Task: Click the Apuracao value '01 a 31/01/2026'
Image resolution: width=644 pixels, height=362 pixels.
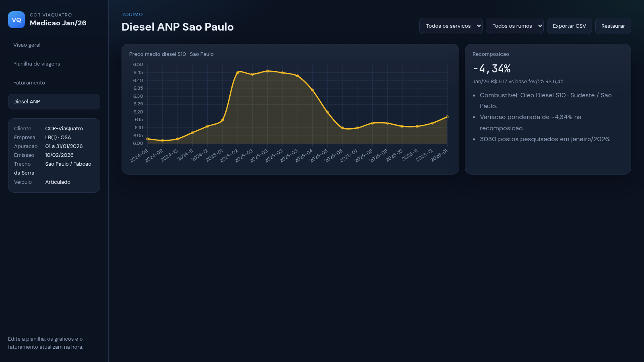Action: (x=64, y=146)
